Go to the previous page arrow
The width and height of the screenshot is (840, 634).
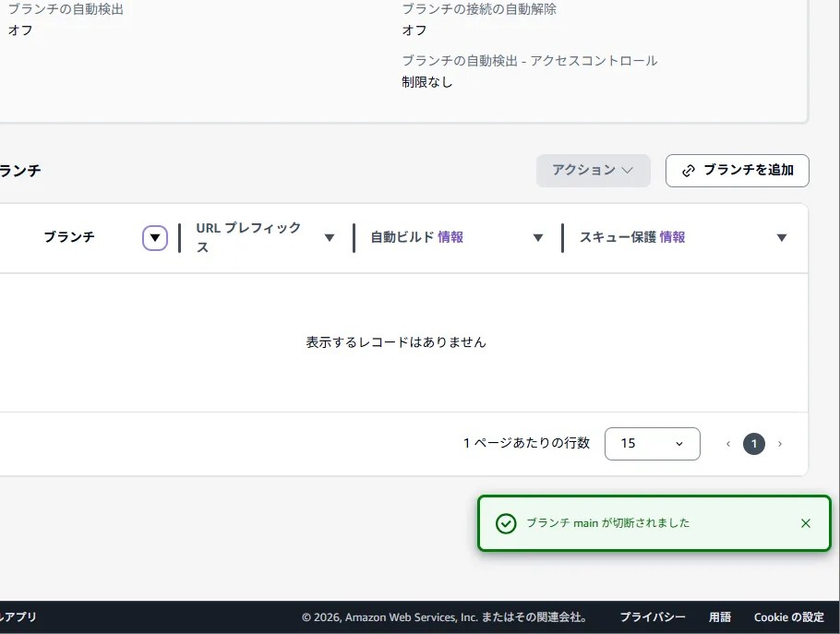click(x=727, y=444)
